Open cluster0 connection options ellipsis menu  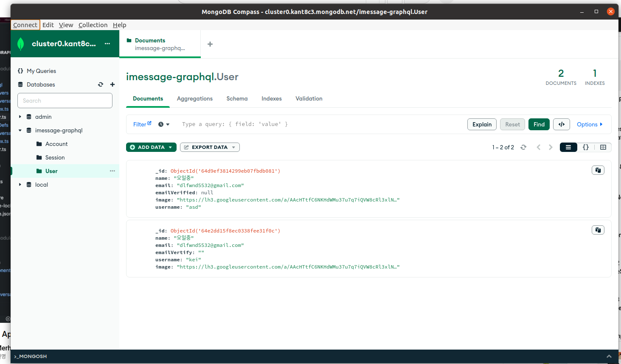click(x=107, y=44)
